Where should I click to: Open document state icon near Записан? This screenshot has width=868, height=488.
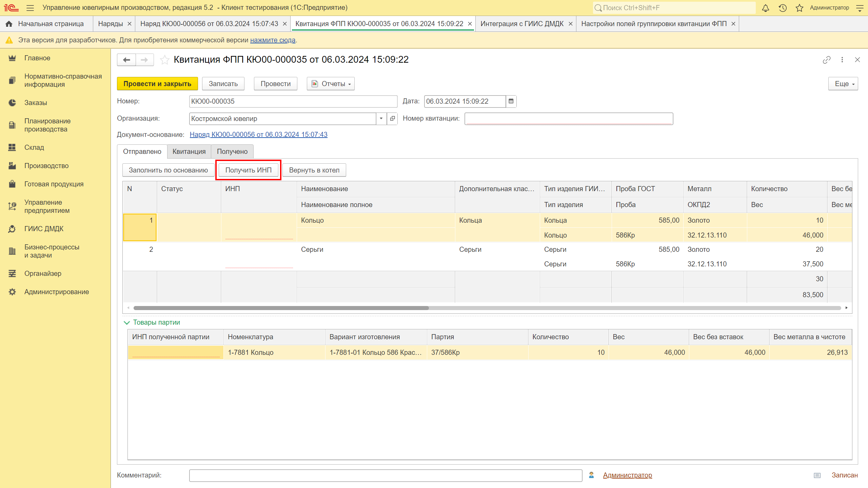[817, 475]
